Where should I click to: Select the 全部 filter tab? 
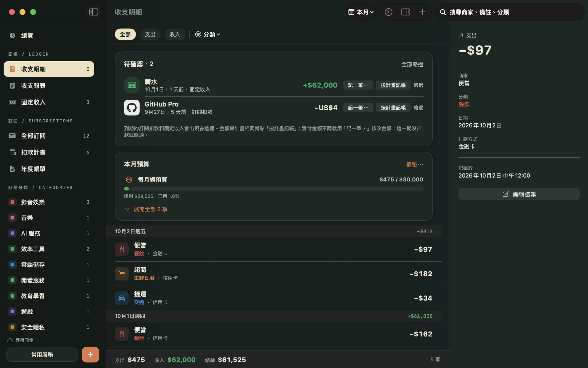click(125, 34)
